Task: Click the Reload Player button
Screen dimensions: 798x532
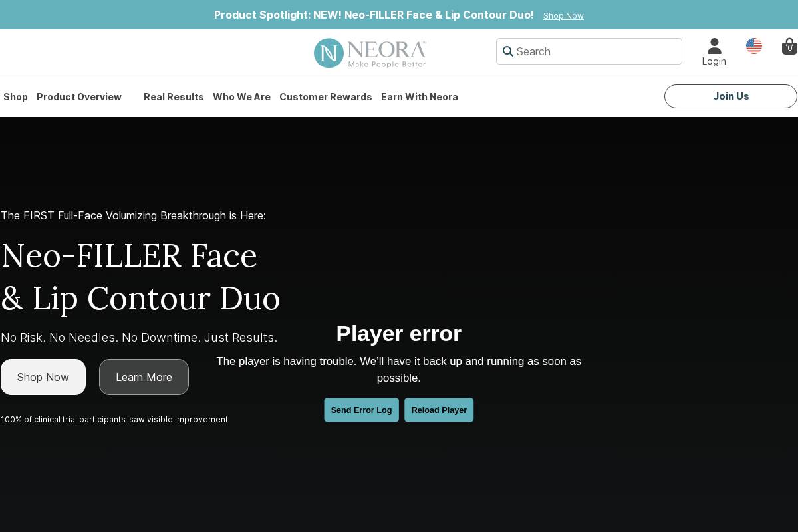Action: point(439,410)
